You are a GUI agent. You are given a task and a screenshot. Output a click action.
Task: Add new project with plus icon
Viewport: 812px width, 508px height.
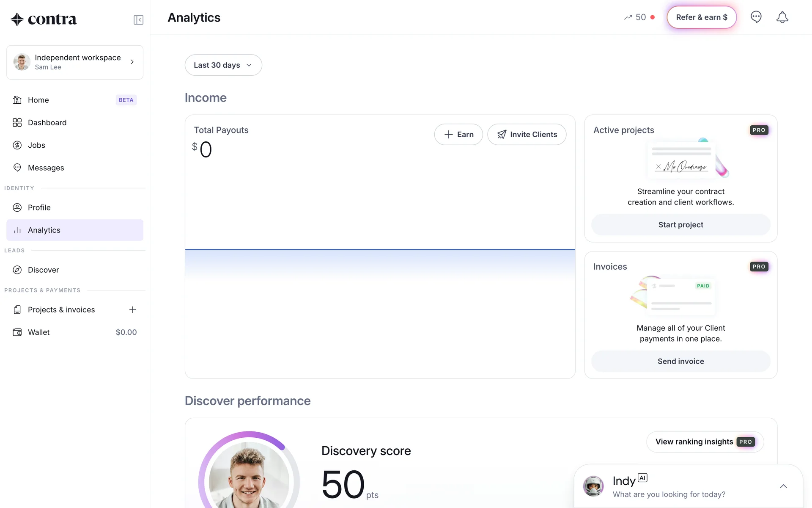click(132, 310)
